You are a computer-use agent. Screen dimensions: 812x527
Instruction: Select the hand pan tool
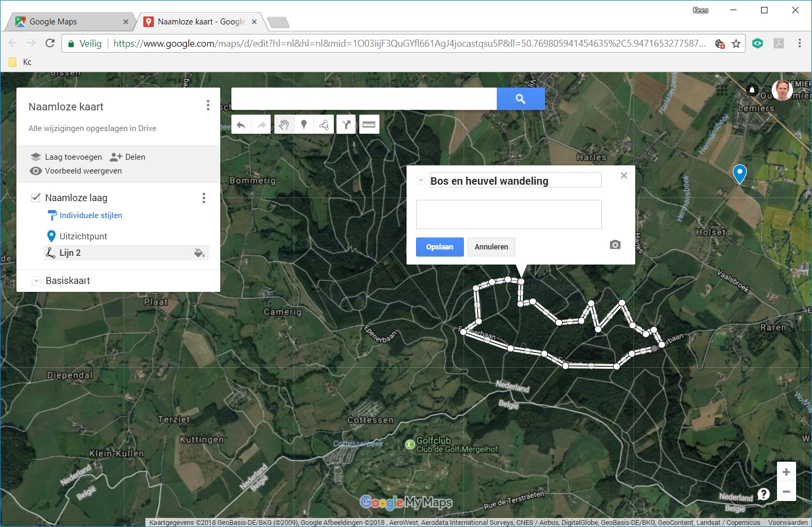[x=284, y=125]
